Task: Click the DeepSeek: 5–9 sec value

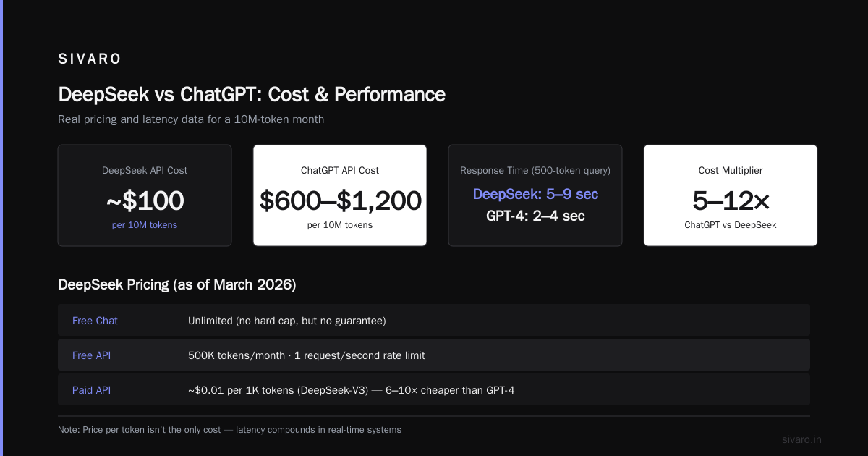Action: (535, 194)
